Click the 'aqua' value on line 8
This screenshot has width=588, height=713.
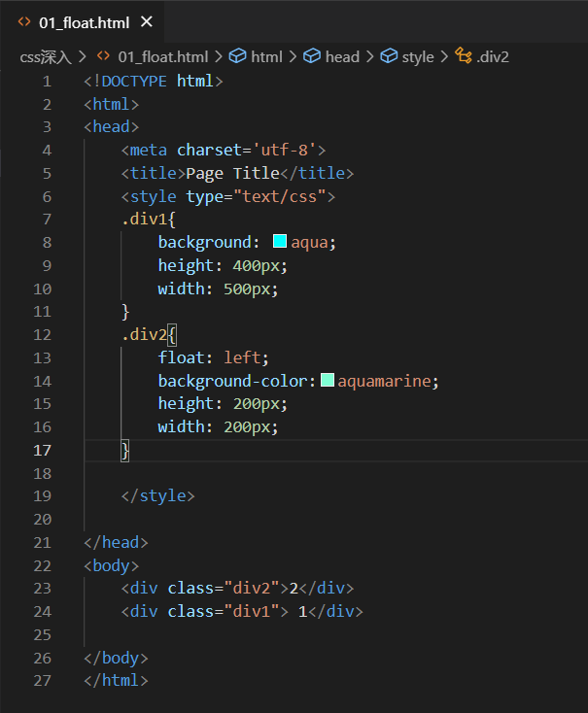tap(309, 243)
